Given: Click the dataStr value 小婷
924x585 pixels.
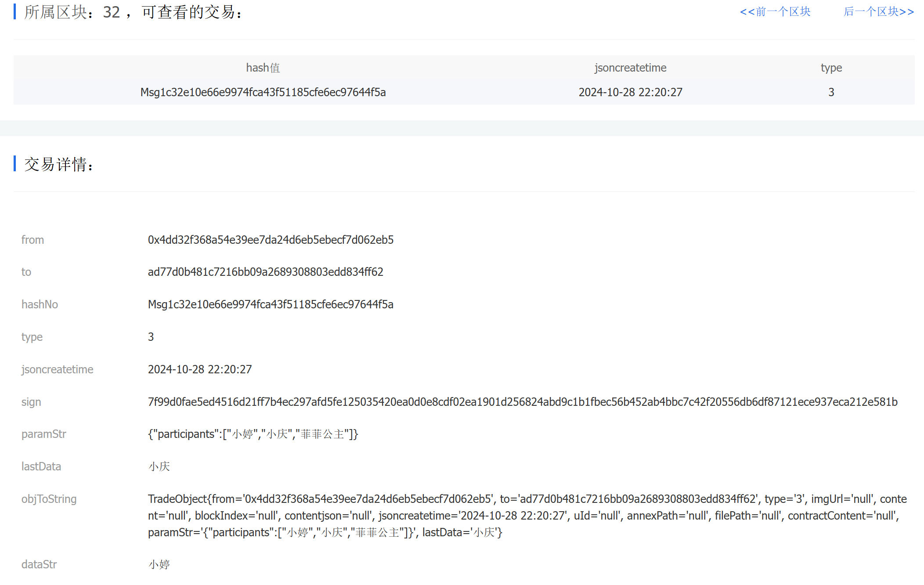Looking at the screenshot, I should [159, 564].
